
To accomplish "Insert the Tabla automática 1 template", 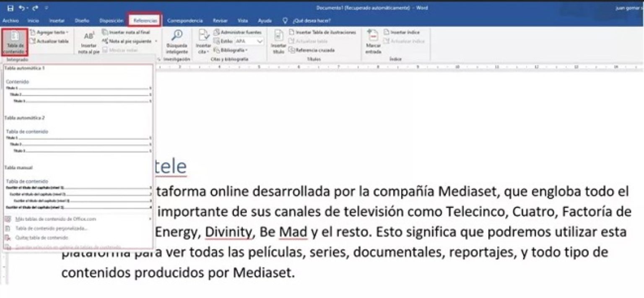I will (x=78, y=86).
